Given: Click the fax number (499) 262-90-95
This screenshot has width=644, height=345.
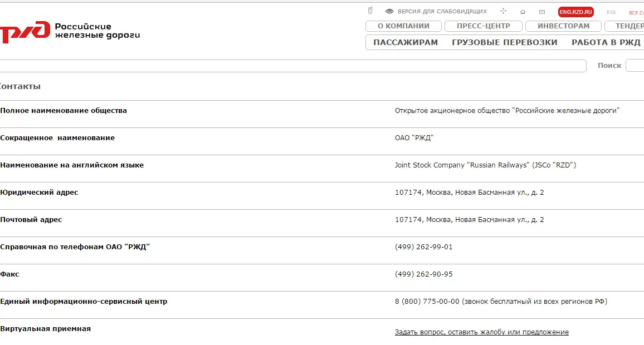Looking at the screenshot, I should pos(424,274).
